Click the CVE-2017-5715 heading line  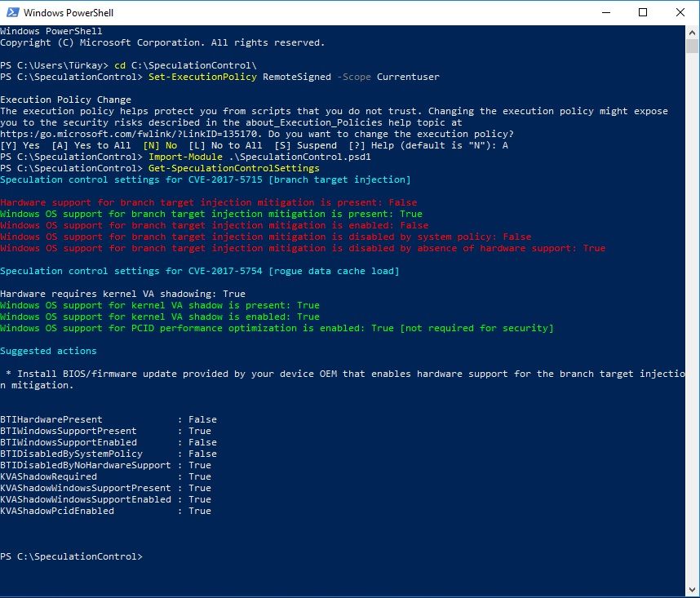206,179
